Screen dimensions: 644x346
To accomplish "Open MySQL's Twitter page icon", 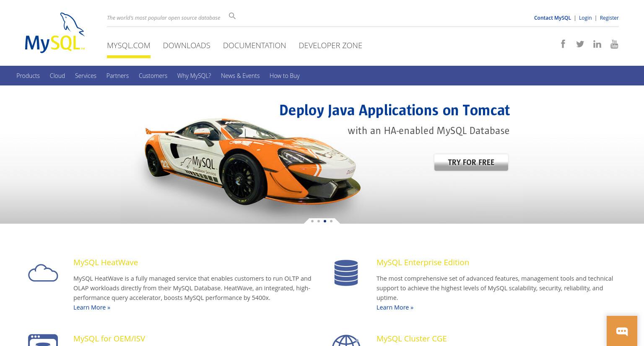I will point(580,44).
